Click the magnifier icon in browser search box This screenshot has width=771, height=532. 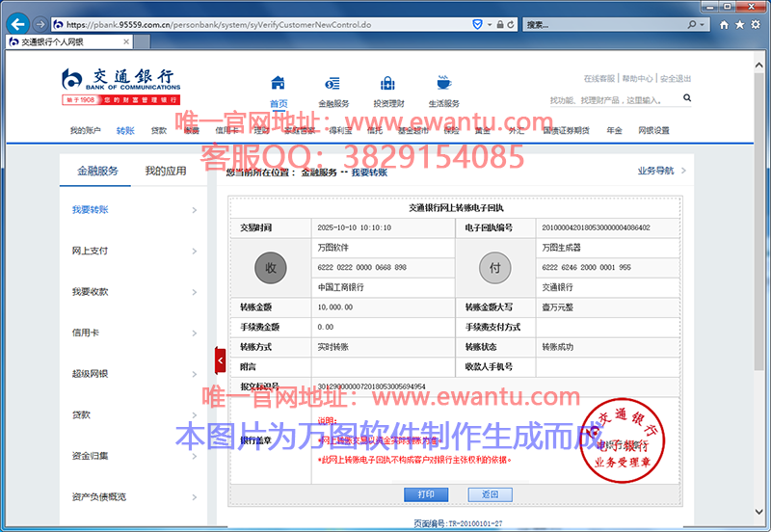692,24
